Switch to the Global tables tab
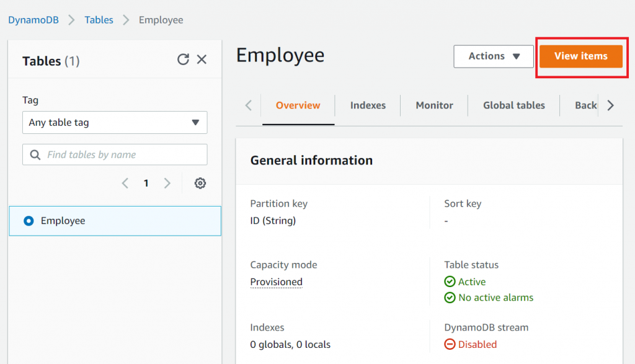The image size is (635, 364). click(513, 105)
